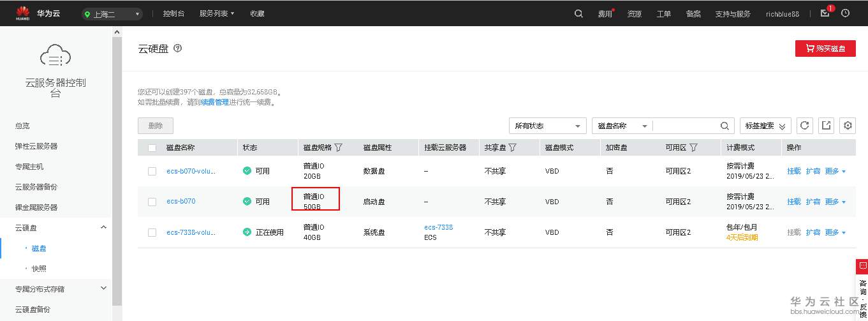
Task: Check the ecs-7338-volu row checkbox
Action: coord(152,232)
